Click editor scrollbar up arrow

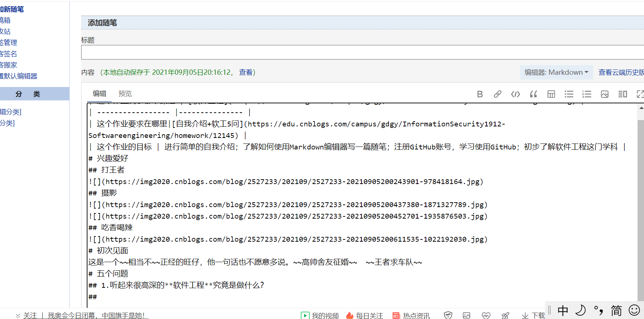[x=641, y=108]
